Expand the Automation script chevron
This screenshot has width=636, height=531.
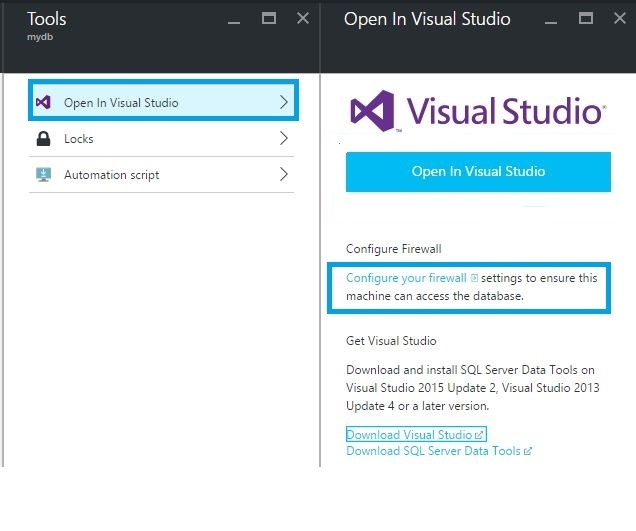[284, 175]
